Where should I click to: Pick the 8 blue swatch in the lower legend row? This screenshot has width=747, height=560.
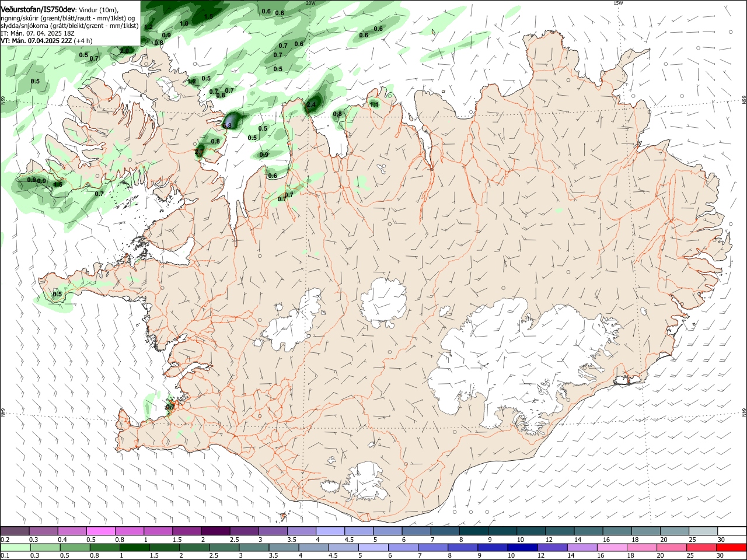click(463, 547)
